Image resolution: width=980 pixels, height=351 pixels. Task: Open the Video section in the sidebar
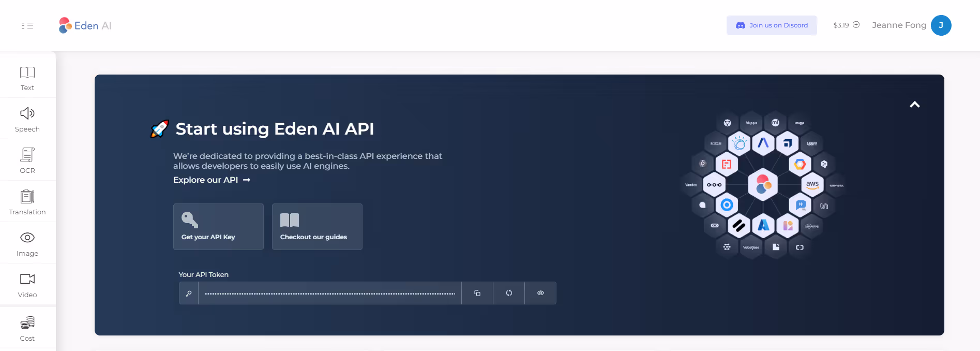click(x=27, y=286)
